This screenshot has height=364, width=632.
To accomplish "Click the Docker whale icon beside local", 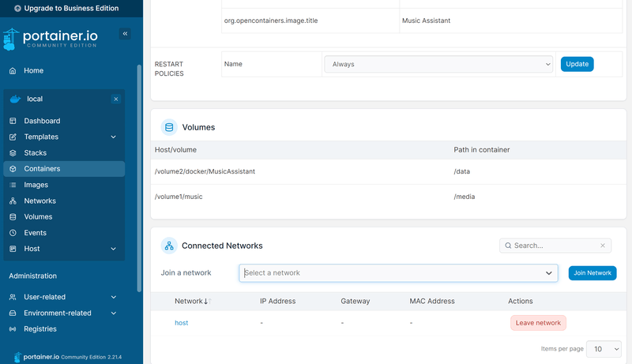I will pyautogui.click(x=15, y=99).
